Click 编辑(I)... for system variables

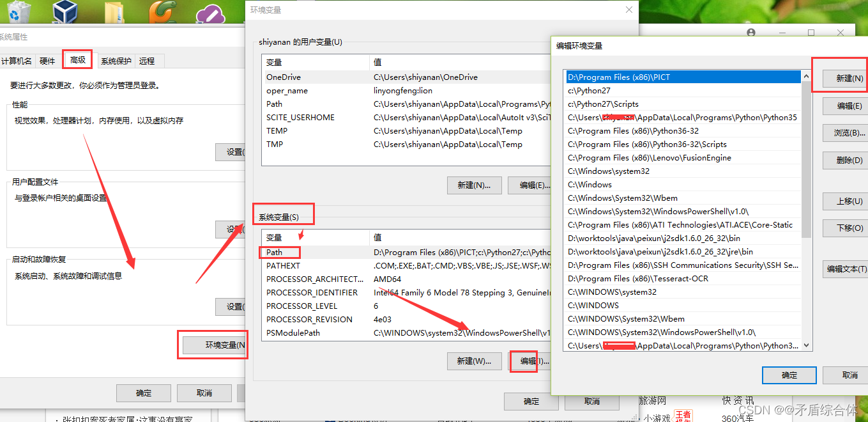pos(529,361)
